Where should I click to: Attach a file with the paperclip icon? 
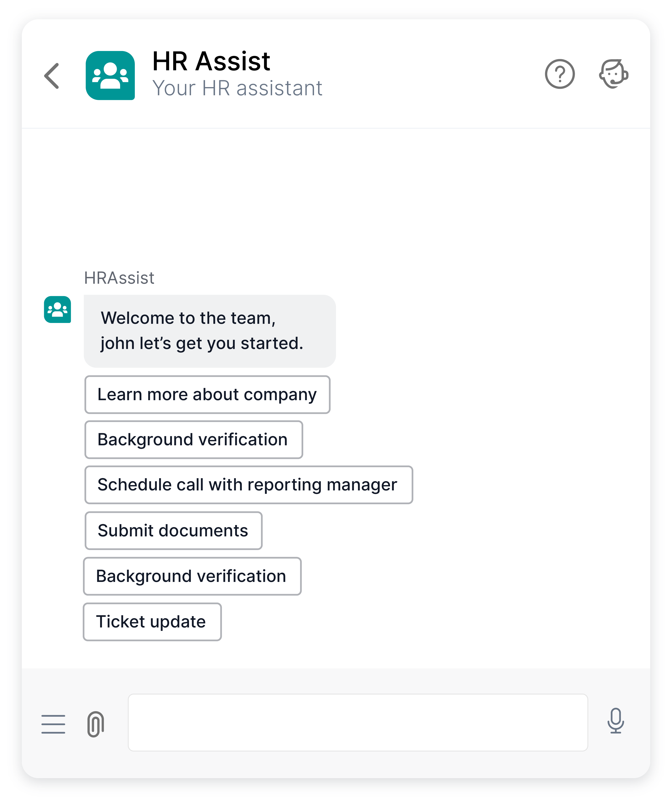96,724
